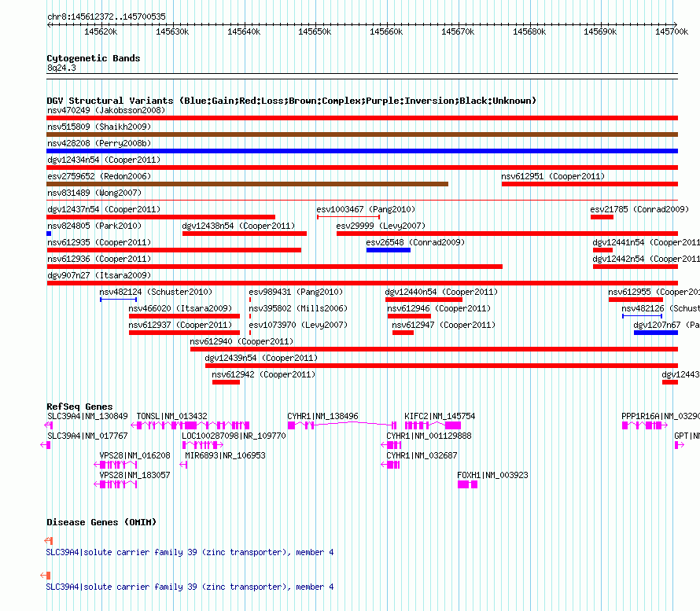Screen dimensions: 700x611
Task: Open the SLC39A4|NM_017767 gene label
Action: pyautogui.click(x=87, y=436)
